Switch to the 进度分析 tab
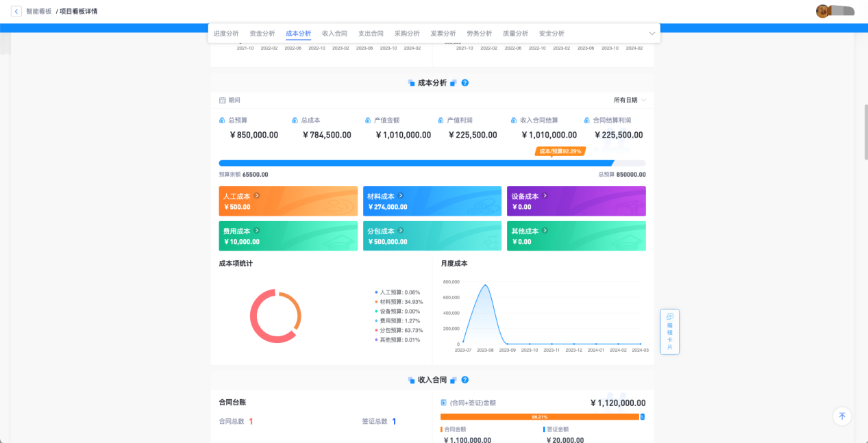This screenshot has height=443, width=868. click(x=227, y=33)
